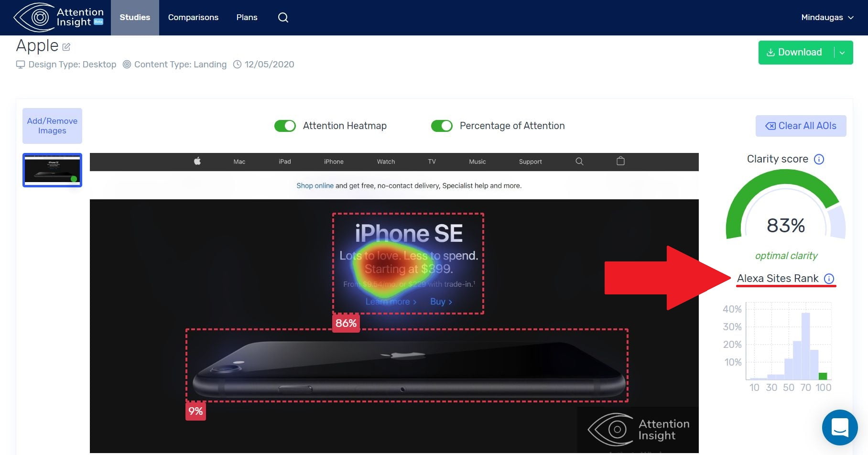Click the Design Type: Desktop text

(x=72, y=65)
